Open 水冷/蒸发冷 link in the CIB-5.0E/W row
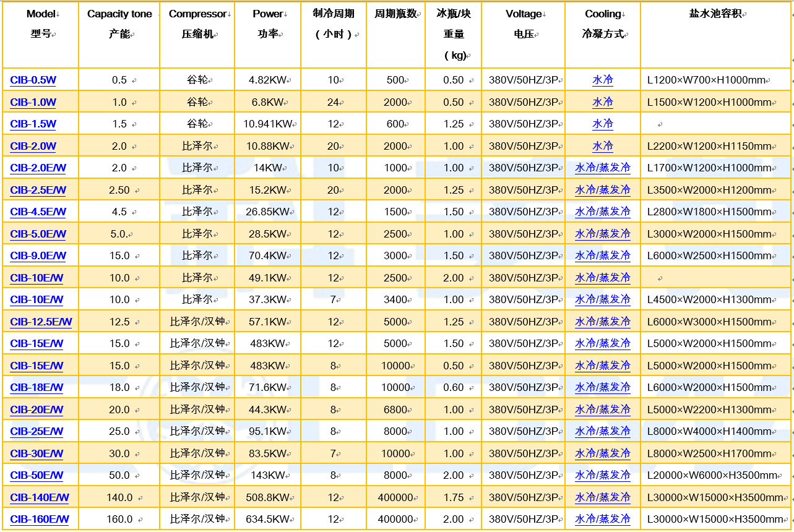 [602, 234]
